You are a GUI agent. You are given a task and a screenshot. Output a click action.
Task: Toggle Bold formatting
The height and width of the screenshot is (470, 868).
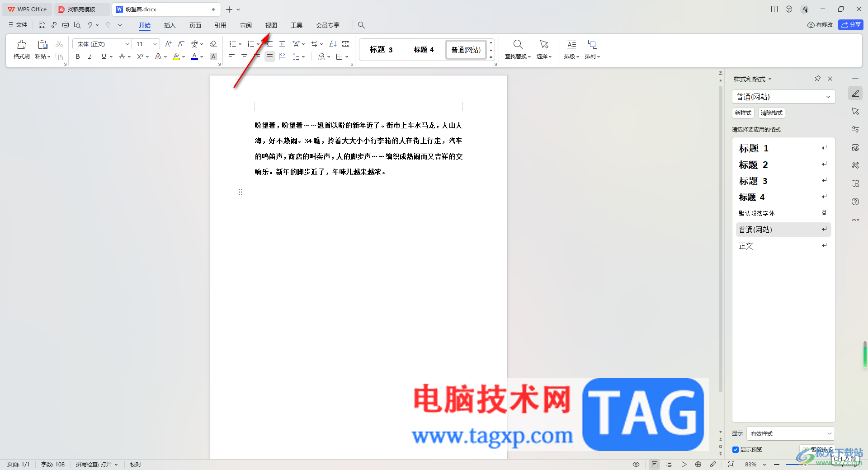point(78,56)
